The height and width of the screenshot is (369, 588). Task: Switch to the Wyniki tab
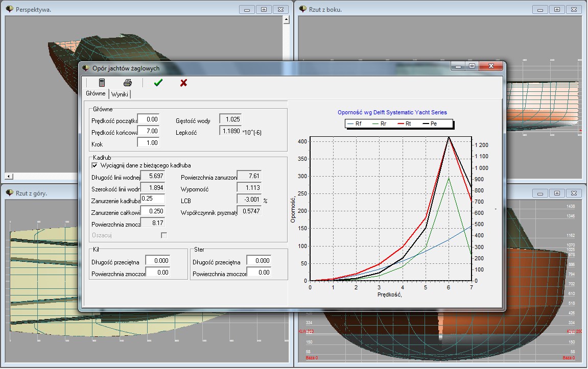[120, 94]
